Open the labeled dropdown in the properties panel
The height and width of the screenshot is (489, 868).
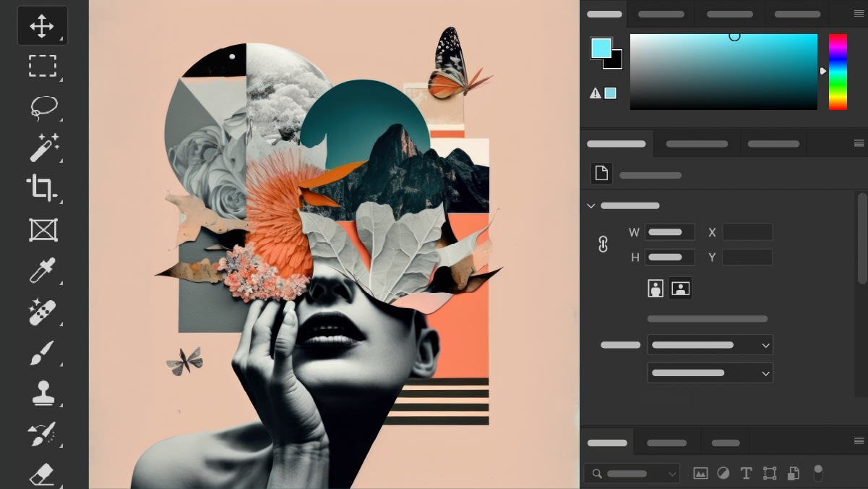tap(710, 345)
